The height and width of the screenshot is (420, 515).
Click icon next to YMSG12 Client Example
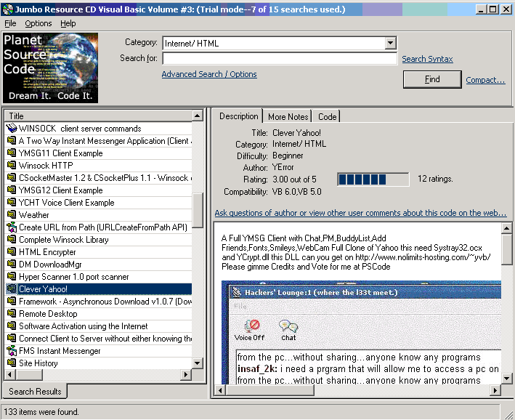pos(12,190)
